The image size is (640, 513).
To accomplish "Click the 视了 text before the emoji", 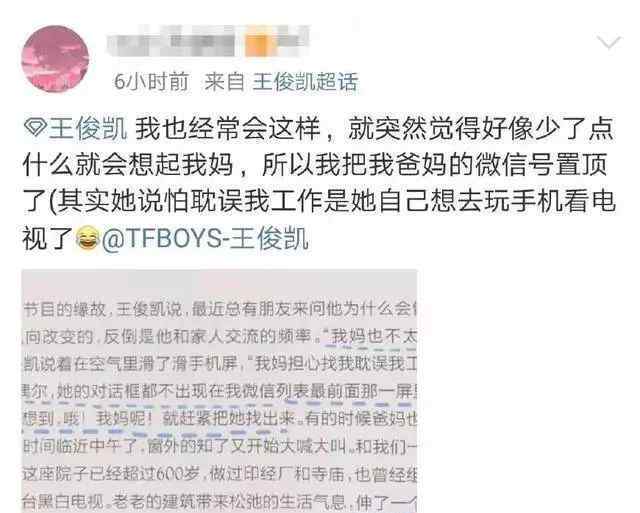I will coord(48,239).
